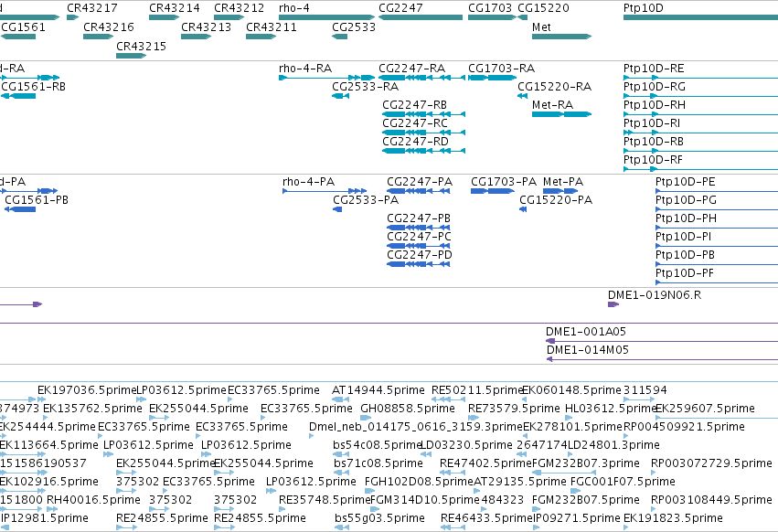Click the Ptp10D-RH transcript label
The image size is (778, 532).
[x=655, y=105]
